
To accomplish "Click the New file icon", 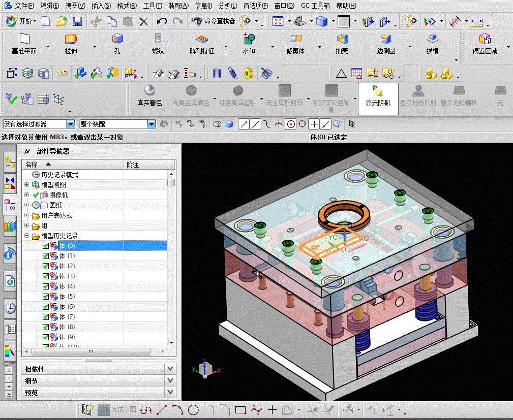I will tap(46, 21).
